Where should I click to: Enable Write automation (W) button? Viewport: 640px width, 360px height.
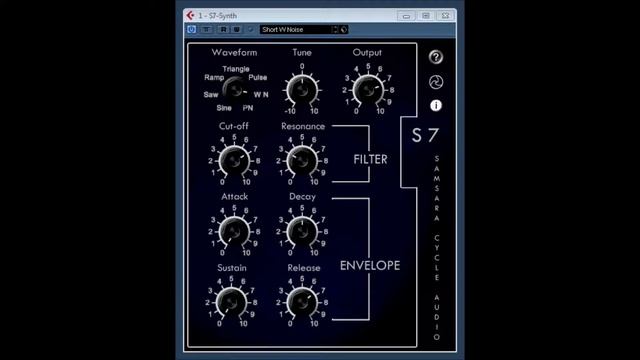(x=236, y=29)
